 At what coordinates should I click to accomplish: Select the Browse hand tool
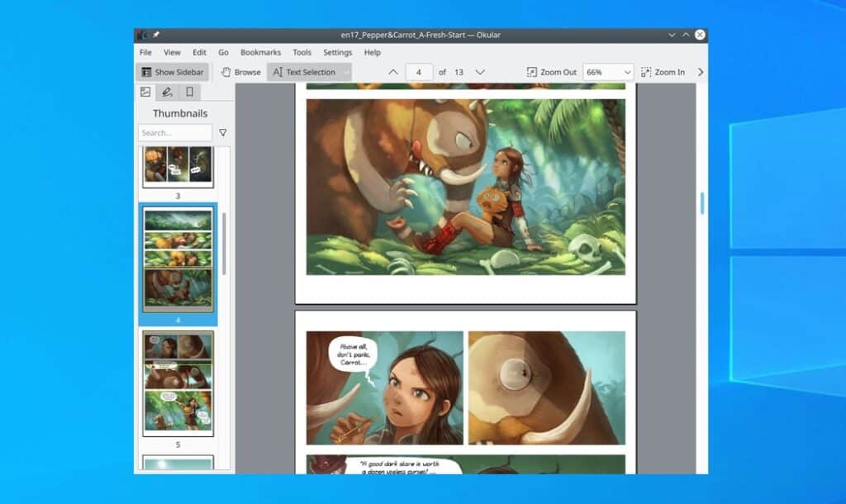(241, 72)
